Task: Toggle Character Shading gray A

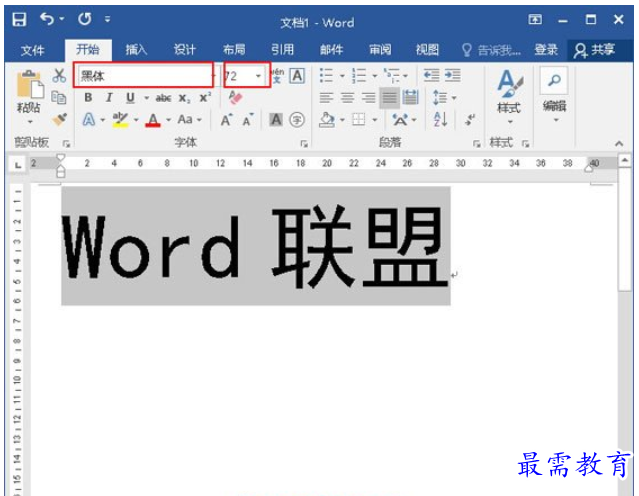Action: point(276,120)
